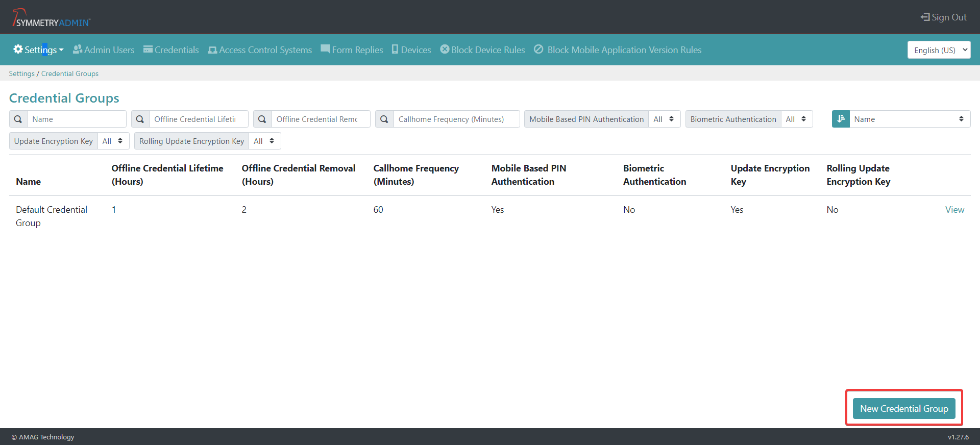This screenshot has height=445, width=980.
Task: Click the Symmetry Admin logo
Action: coord(51,18)
